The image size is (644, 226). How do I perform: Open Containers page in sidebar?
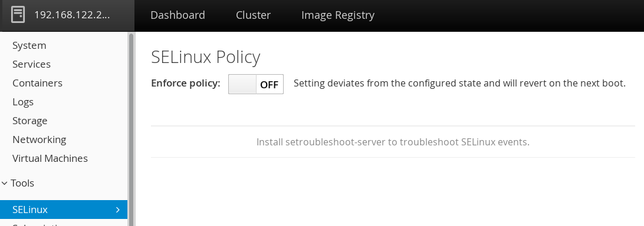click(x=37, y=83)
